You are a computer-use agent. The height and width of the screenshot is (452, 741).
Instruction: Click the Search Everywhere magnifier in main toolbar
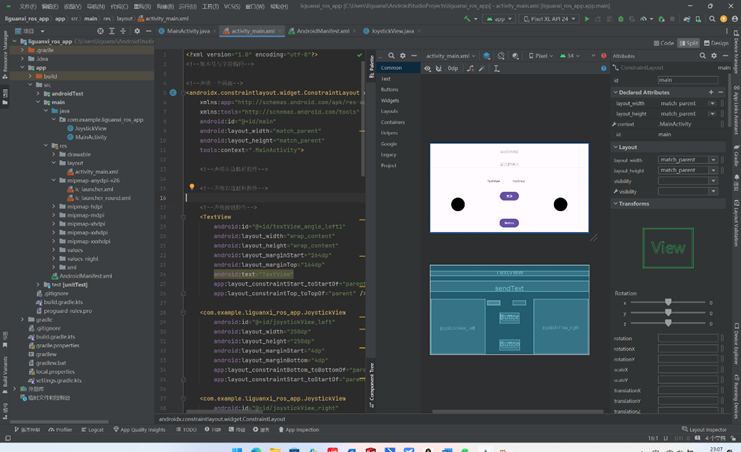tap(712, 19)
